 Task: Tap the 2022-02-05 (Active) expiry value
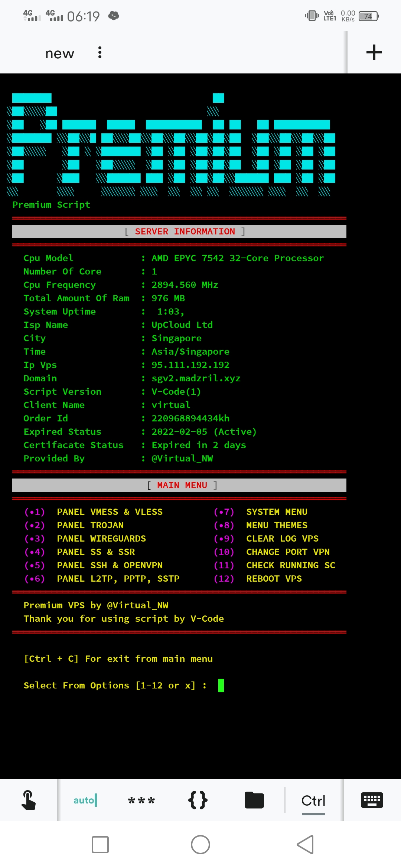pyautogui.click(x=204, y=432)
